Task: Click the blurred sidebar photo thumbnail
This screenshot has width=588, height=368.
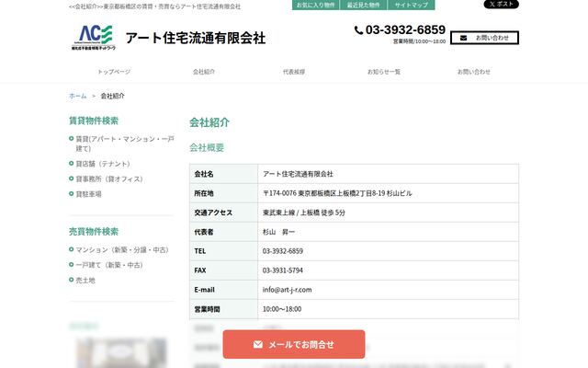Action: [121, 352]
